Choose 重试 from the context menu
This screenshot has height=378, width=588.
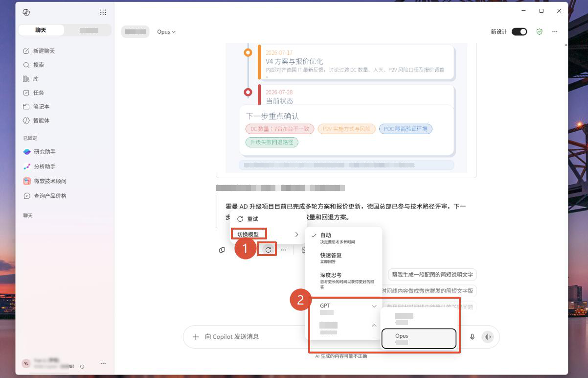point(268,219)
